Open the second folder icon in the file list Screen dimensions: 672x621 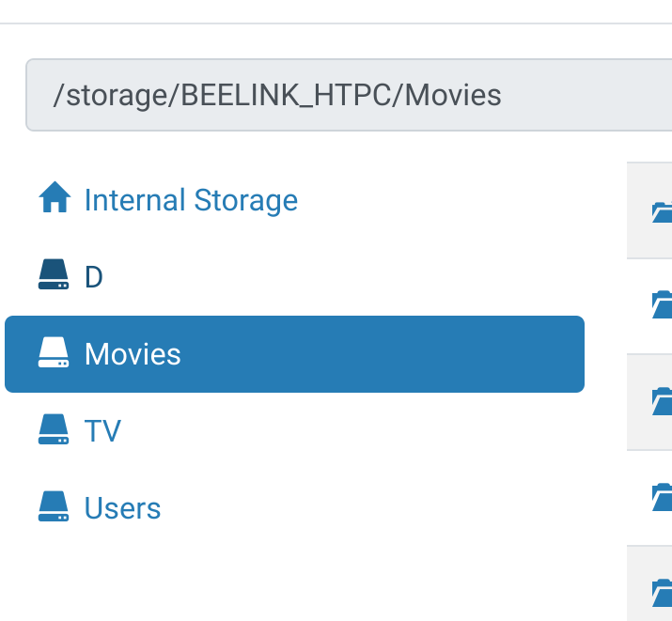pos(663,304)
